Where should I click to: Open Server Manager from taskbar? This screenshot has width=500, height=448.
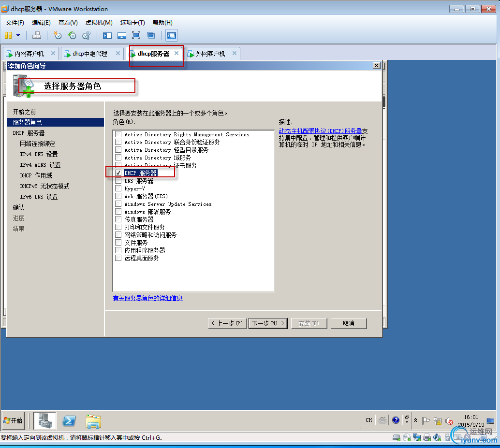coord(45,420)
